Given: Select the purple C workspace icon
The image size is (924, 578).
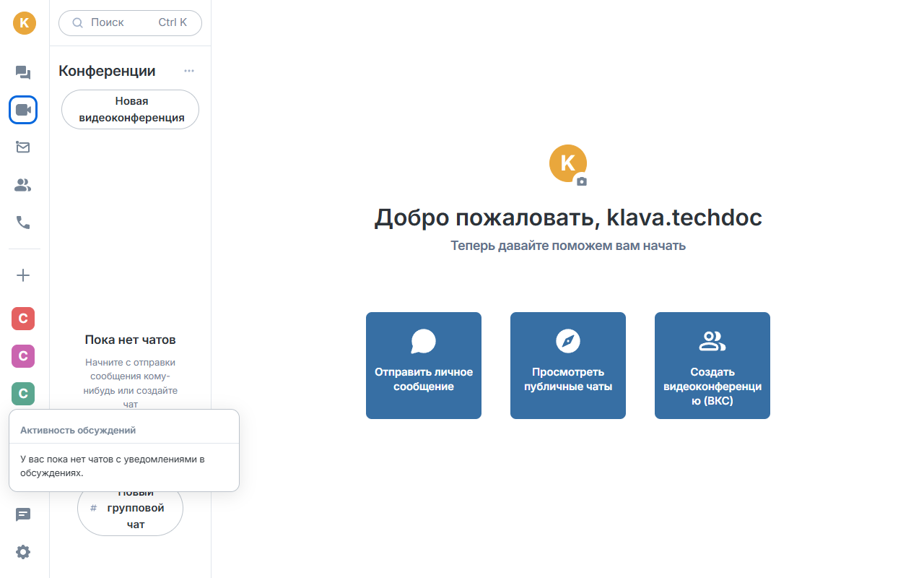Looking at the screenshot, I should click(x=23, y=356).
